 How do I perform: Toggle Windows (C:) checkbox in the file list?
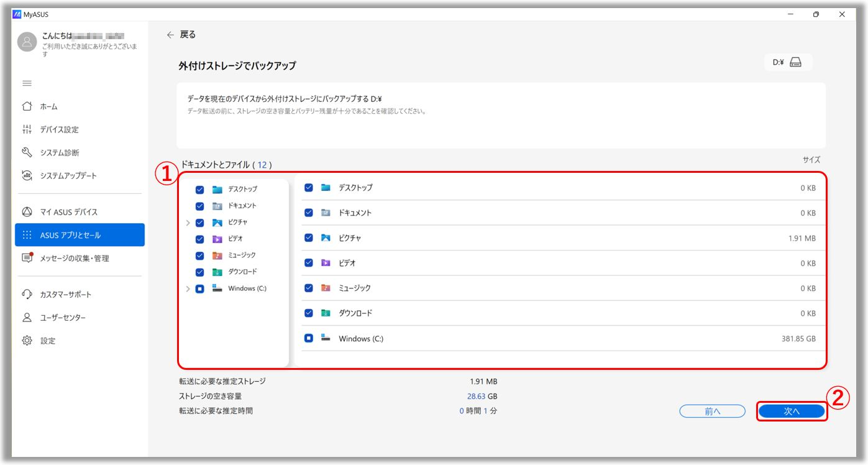coord(309,339)
